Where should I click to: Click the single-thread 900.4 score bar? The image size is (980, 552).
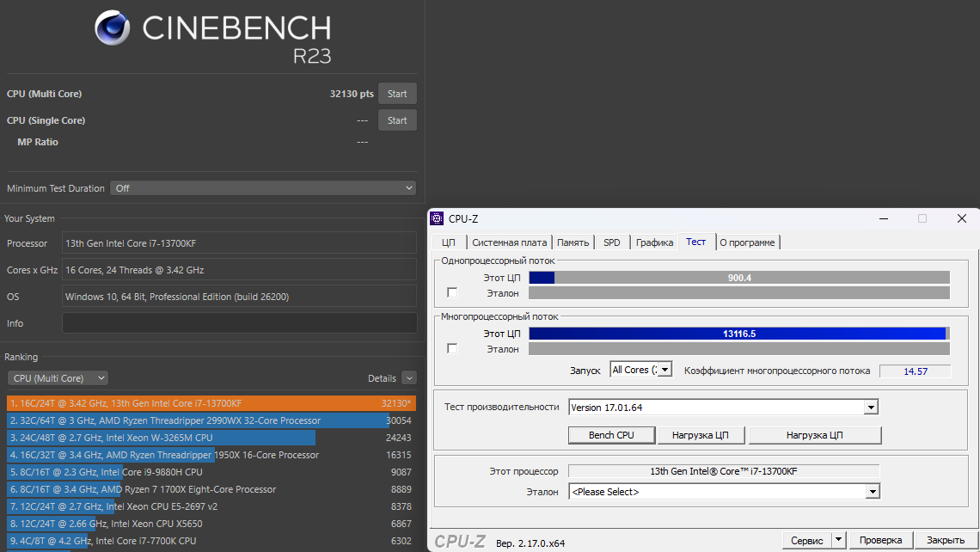click(739, 278)
